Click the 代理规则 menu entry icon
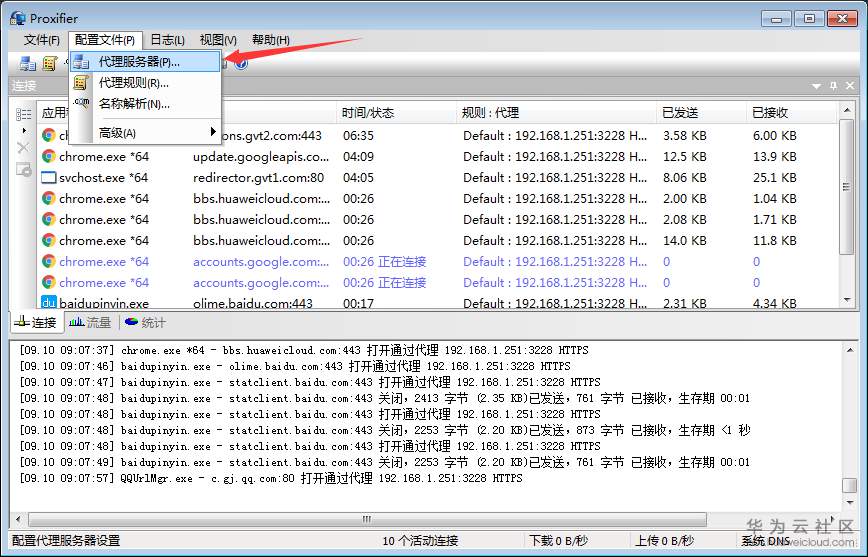Image resolution: width=868 pixels, height=557 pixels. pyautogui.click(x=81, y=83)
